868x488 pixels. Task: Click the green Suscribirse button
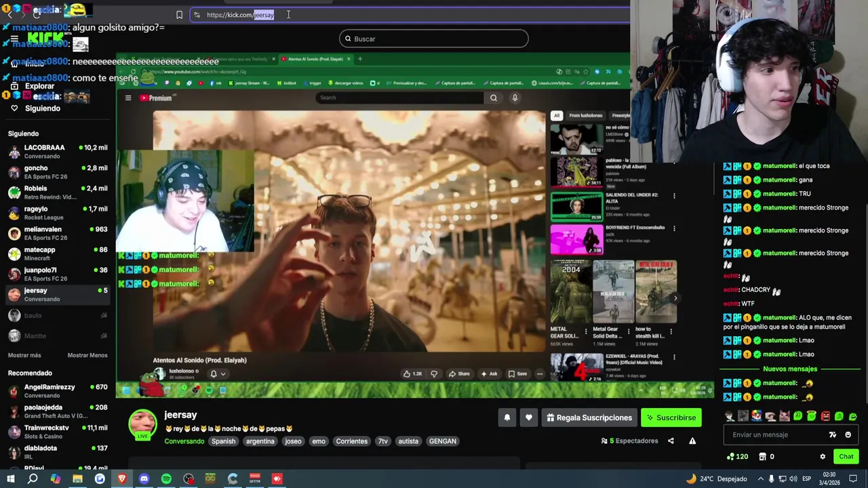pos(671,418)
